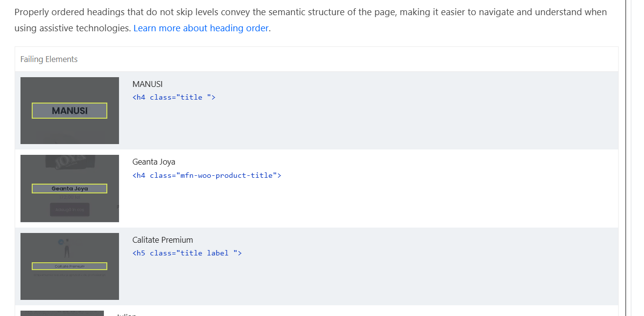Open the Geanta Joya element thumbnail
Image resolution: width=644 pixels, height=316 pixels.
point(70,189)
